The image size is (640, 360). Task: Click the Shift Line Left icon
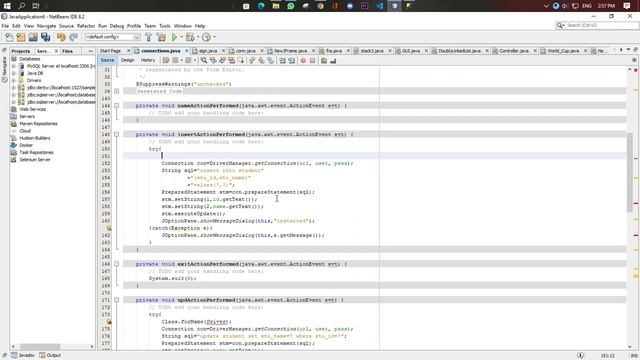pyautogui.click(x=282, y=60)
